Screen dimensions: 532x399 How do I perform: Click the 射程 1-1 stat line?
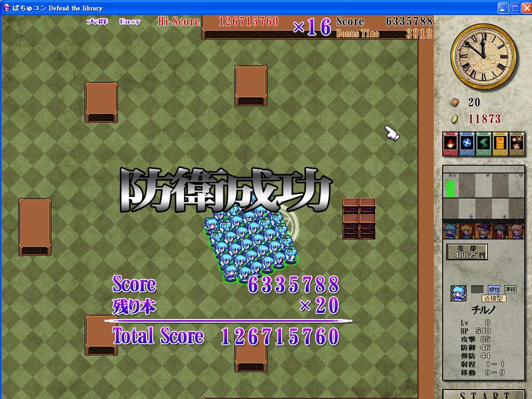[x=483, y=364]
